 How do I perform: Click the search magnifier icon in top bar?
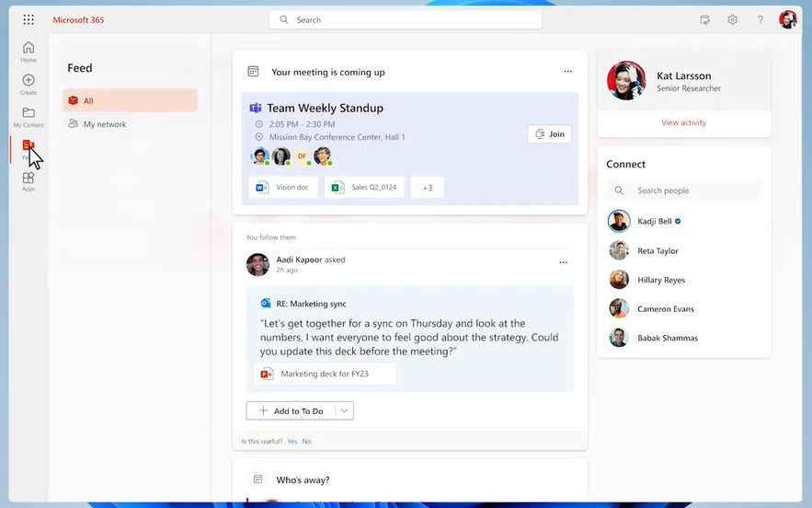[284, 19]
